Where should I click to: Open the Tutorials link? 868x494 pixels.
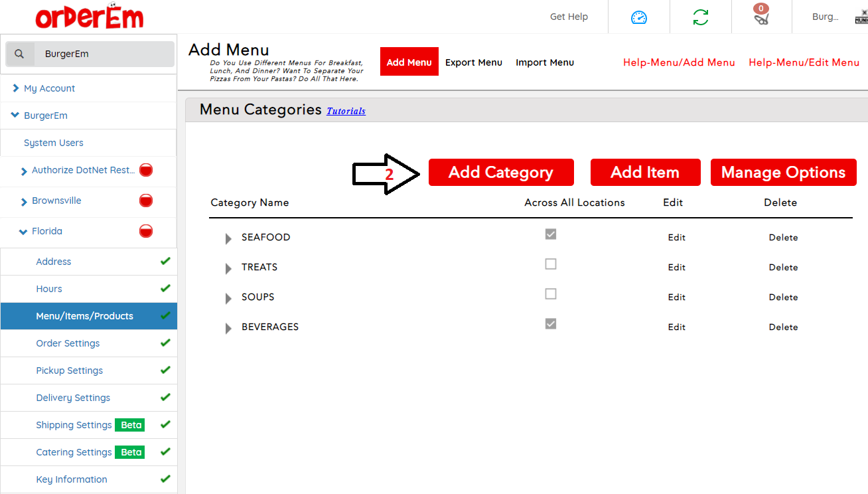[x=346, y=111]
